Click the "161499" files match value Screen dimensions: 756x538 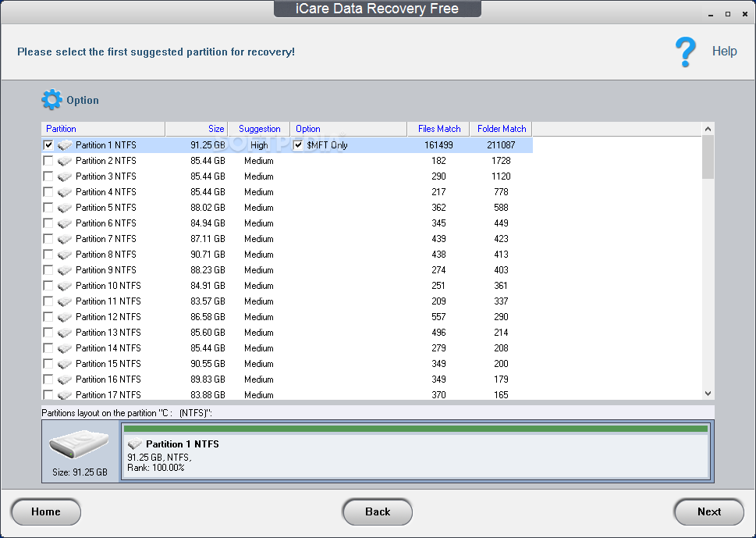tap(438, 145)
